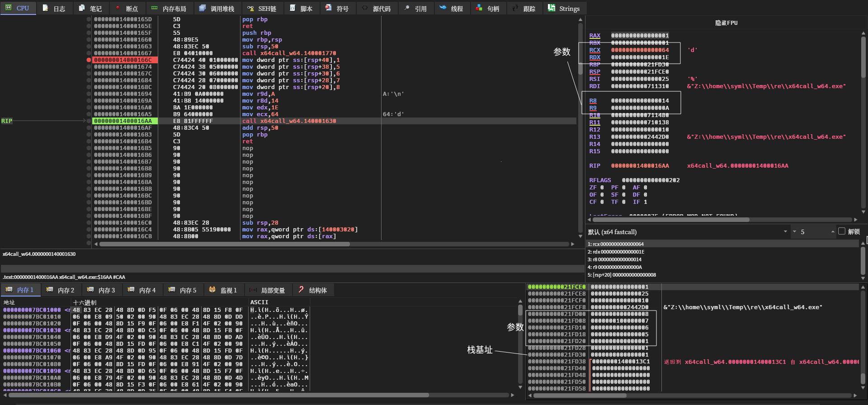The width and height of the screenshot is (868, 405).
Task: Toggle the breakpoint dot at address 000000014000166C
Action: pos(89,60)
